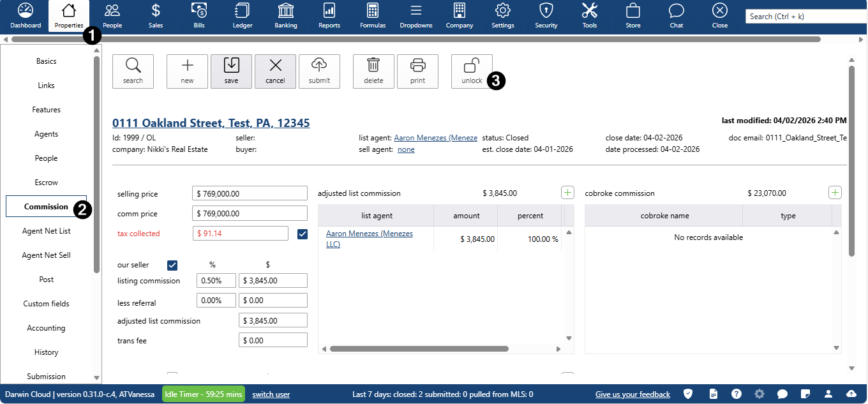
Task: Open the 0111 Oakland Street address link
Action: coord(211,123)
